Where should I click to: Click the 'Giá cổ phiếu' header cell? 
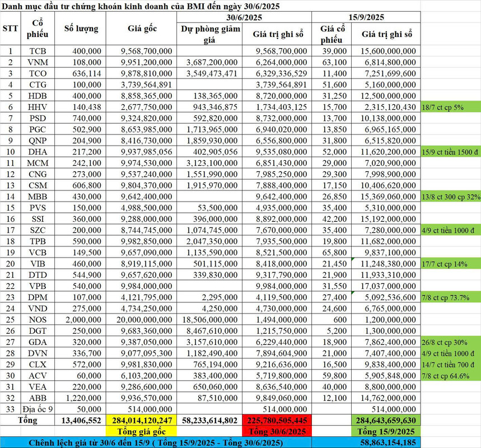331,34
